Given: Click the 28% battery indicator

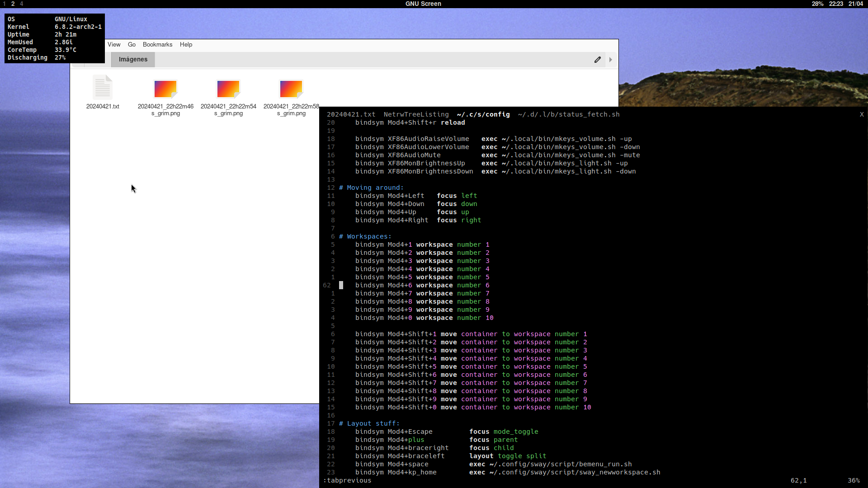Looking at the screenshot, I should (817, 4).
